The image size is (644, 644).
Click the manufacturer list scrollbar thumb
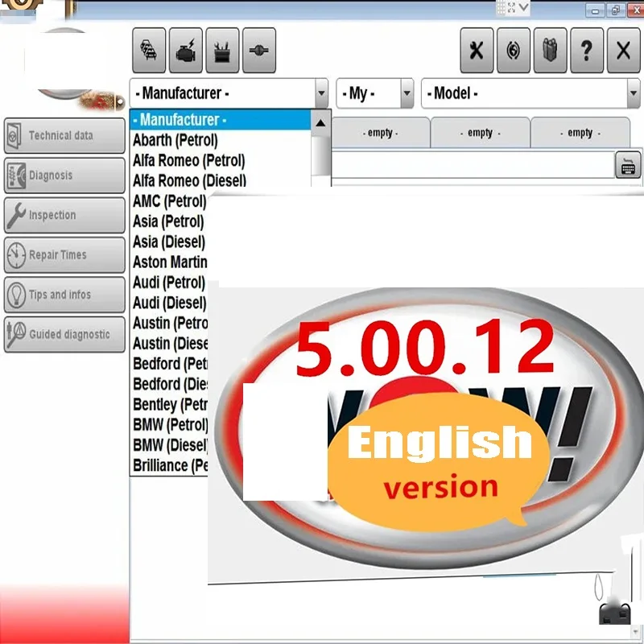(320, 156)
